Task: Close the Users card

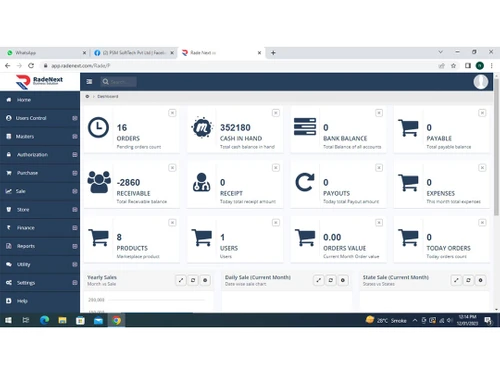Action: pyautogui.click(x=276, y=222)
